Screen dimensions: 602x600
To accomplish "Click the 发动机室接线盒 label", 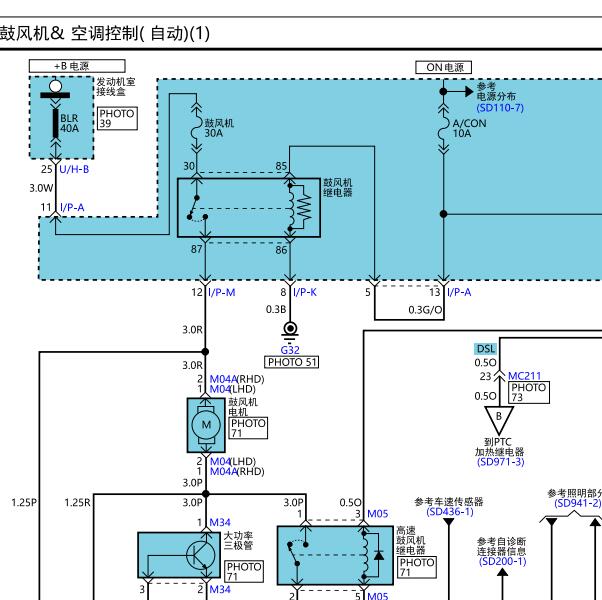I will click(x=116, y=87).
